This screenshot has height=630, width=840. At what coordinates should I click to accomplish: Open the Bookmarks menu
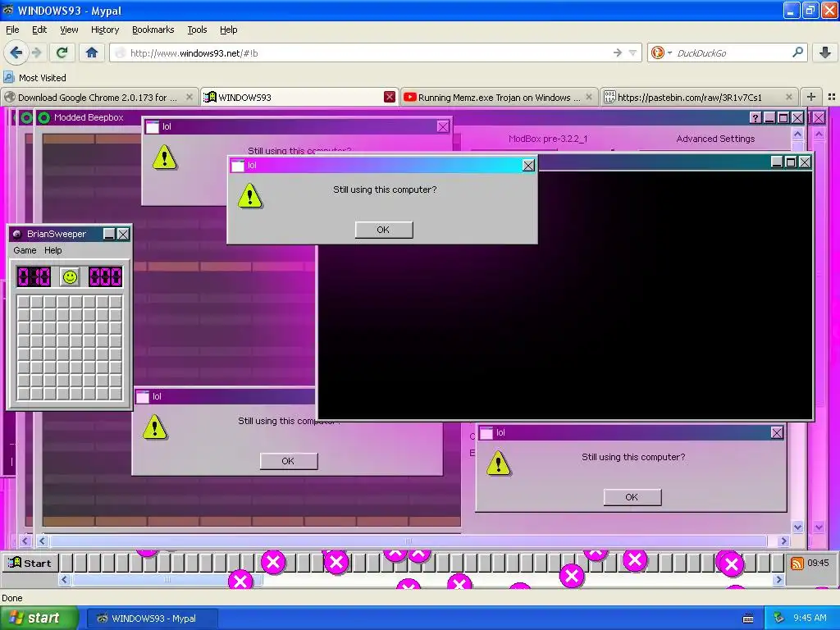point(153,30)
